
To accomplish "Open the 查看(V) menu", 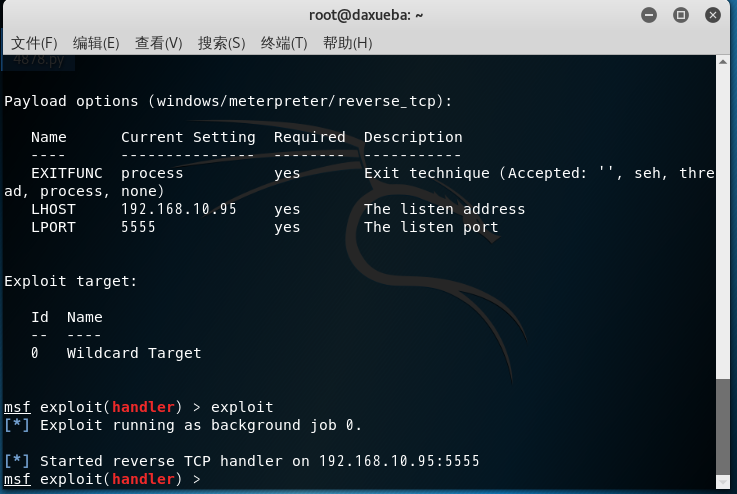I will pyautogui.click(x=158, y=43).
